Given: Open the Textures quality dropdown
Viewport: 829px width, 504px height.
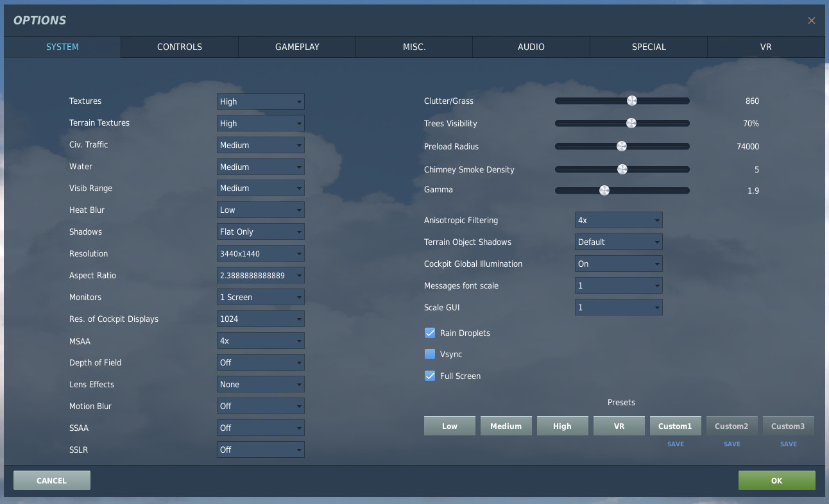Looking at the screenshot, I should [x=261, y=101].
